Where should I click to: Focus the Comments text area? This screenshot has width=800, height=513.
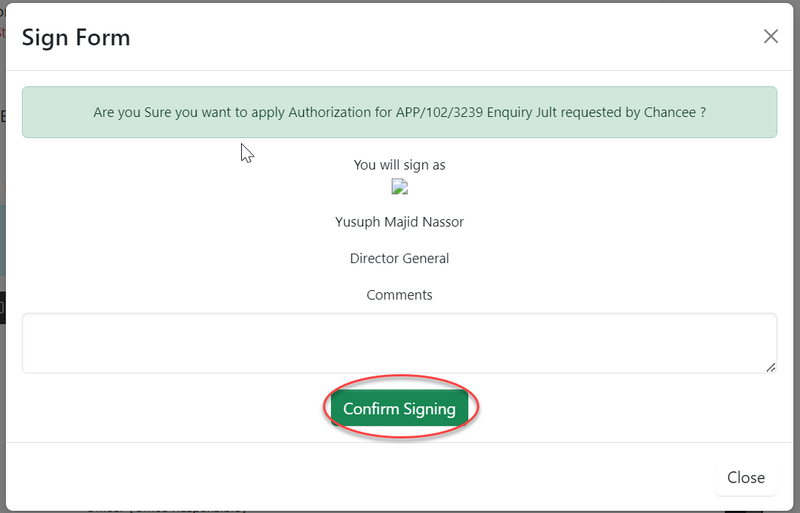pos(399,343)
